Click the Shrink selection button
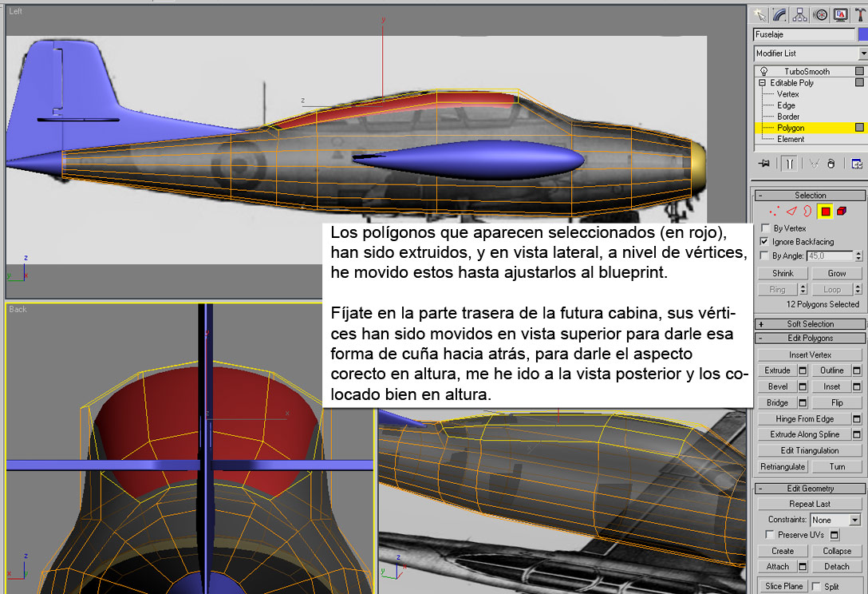 coord(783,273)
